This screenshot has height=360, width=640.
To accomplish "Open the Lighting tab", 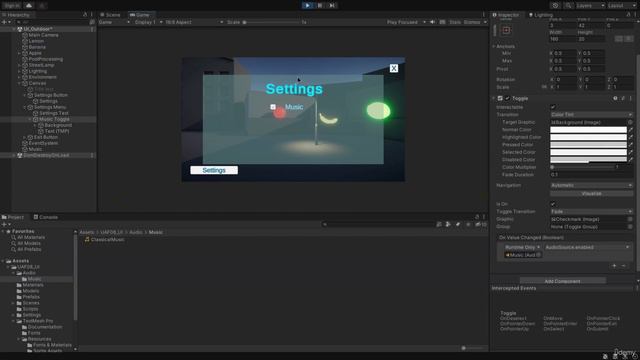I will coord(540,15).
